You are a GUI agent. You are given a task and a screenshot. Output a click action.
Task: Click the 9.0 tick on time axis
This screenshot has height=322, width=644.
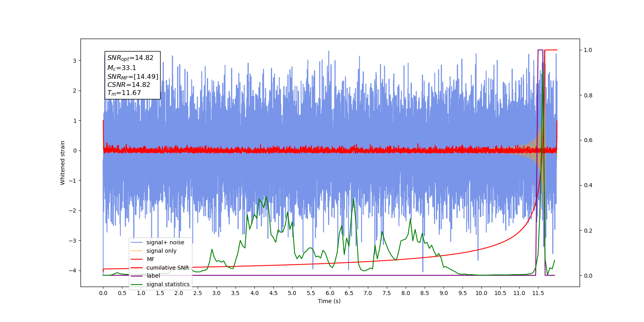click(444, 293)
